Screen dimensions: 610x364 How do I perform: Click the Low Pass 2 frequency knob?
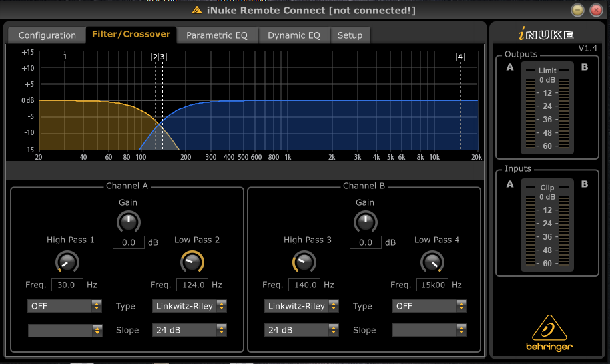(192, 262)
